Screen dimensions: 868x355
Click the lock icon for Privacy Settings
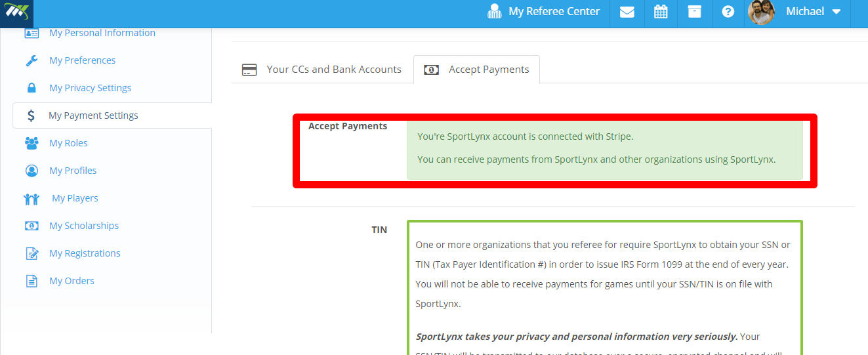click(31, 88)
